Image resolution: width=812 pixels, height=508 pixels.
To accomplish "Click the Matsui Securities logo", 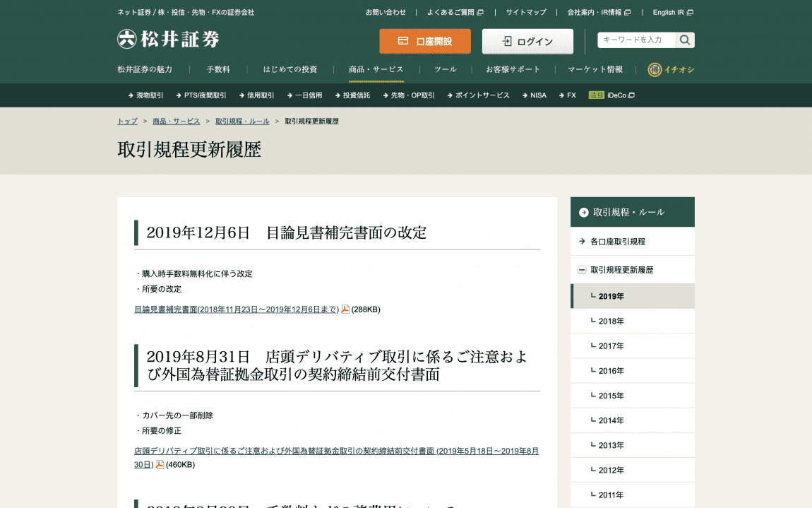I will pos(168,40).
